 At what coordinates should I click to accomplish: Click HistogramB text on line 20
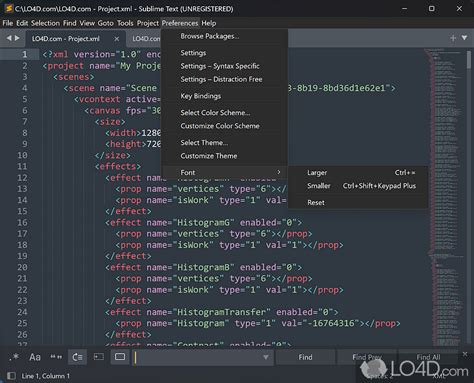click(203, 267)
